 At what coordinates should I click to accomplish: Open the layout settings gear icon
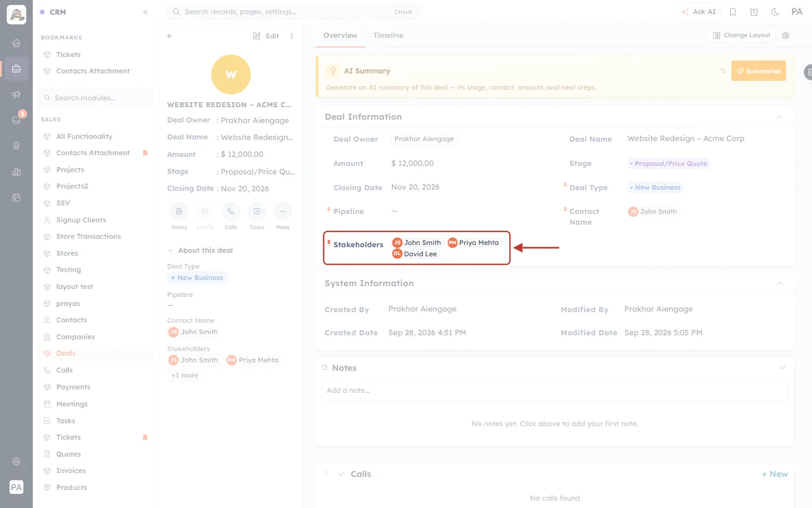coord(786,35)
